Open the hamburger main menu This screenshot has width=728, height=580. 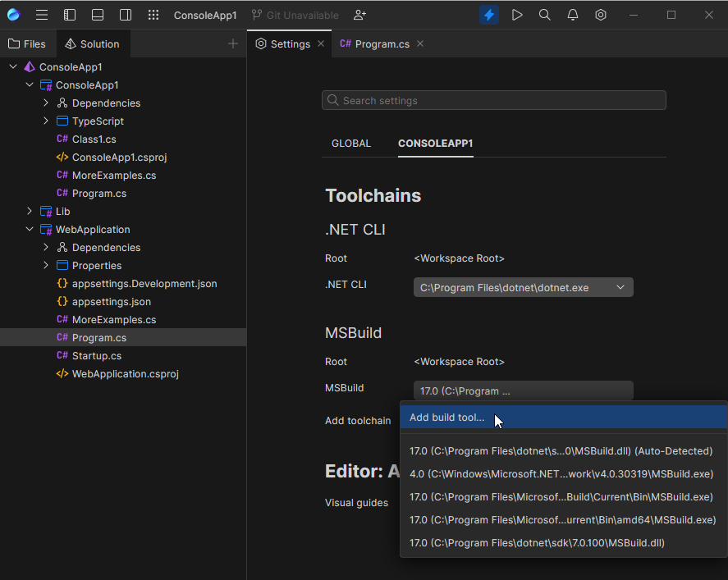tap(43, 14)
